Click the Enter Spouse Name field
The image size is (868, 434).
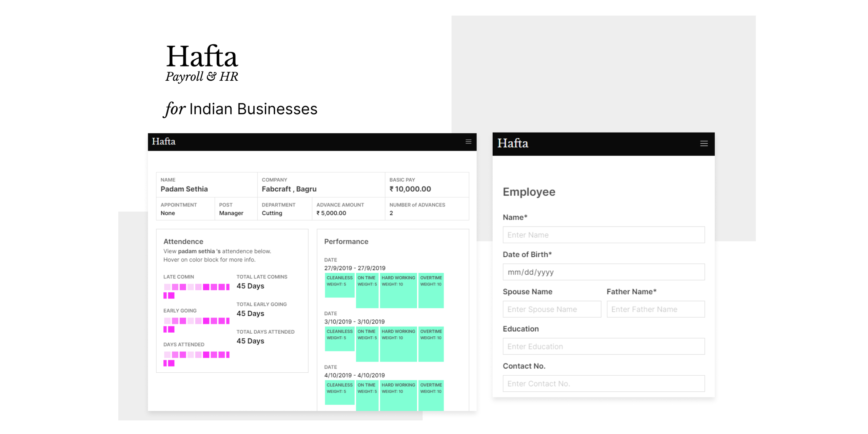pos(552,309)
